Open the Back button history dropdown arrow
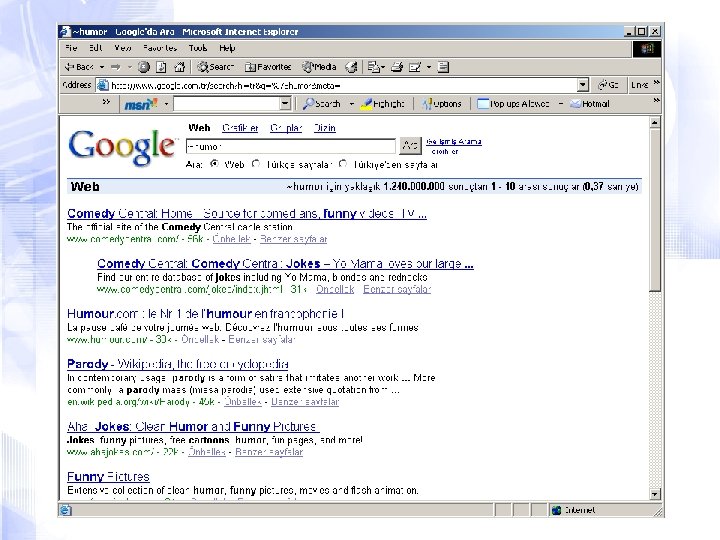Screen dimensions: 720x540 pos(102,67)
